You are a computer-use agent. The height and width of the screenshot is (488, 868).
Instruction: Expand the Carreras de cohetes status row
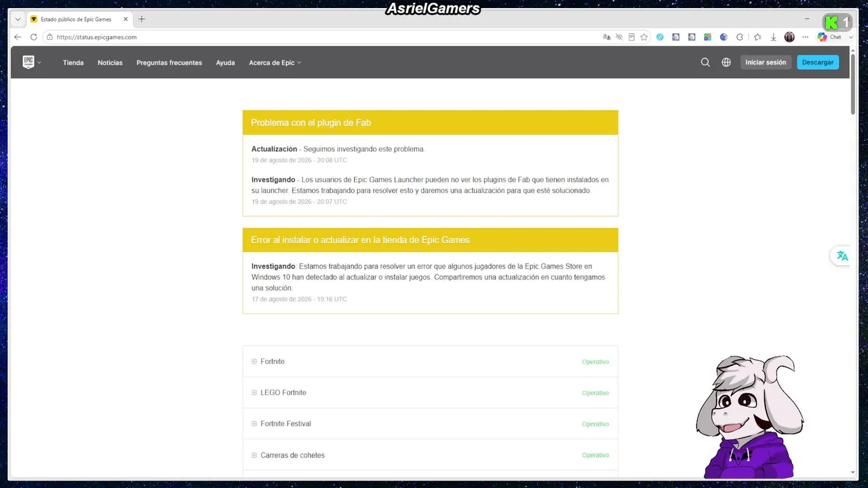(x=254, y=455)
